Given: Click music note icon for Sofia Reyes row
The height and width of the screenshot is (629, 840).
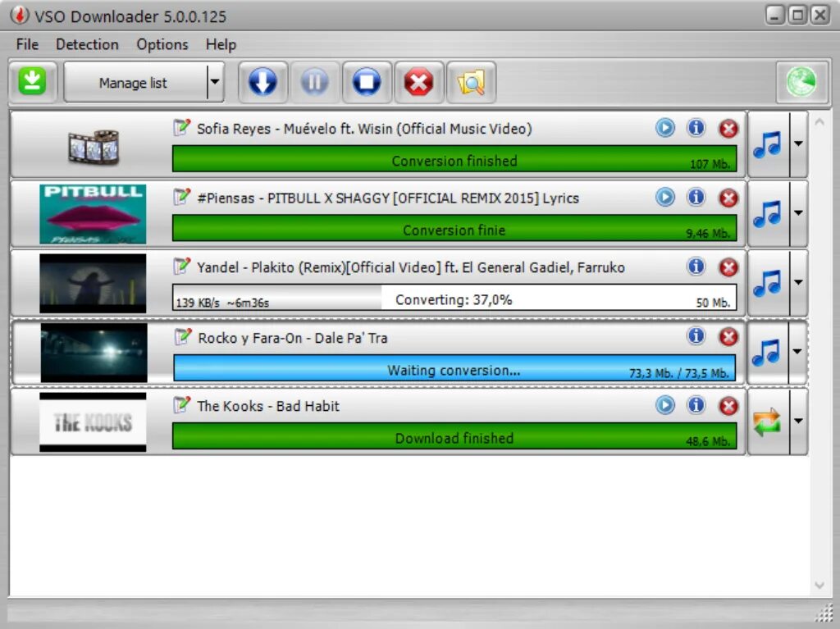Looking at the screenshot, I should 768,144.
